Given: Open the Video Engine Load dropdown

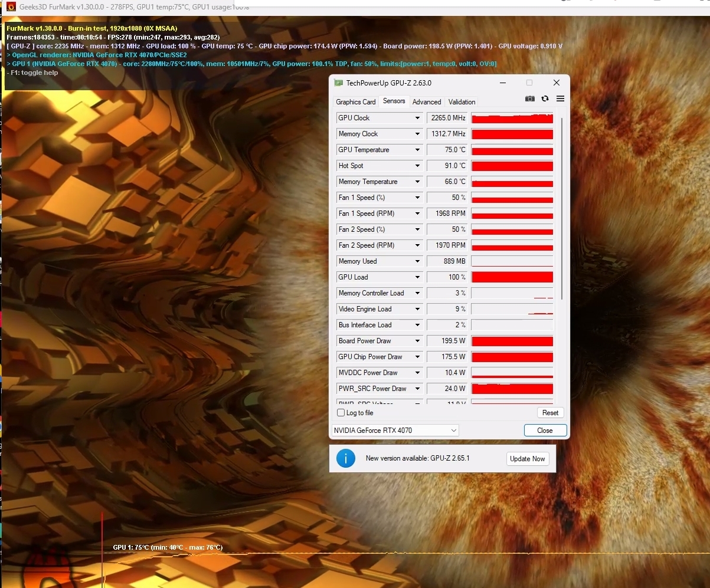Looking at the screenshot, I should tap(418, 309).
